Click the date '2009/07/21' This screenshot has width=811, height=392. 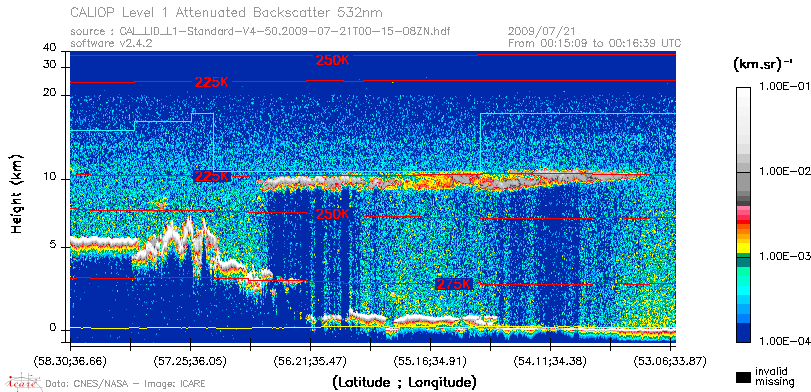click(x=542, y=32)
